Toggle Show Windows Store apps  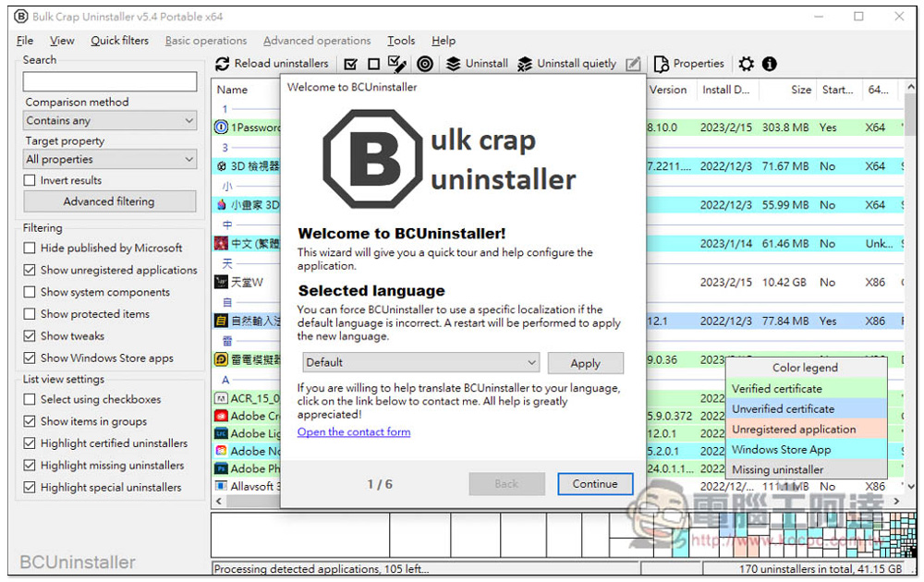tap(30, 358)
